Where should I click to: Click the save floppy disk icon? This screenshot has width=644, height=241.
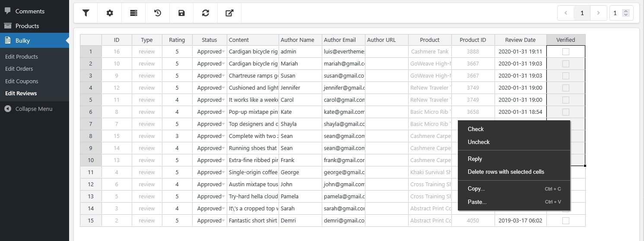[x=181, y=13]
